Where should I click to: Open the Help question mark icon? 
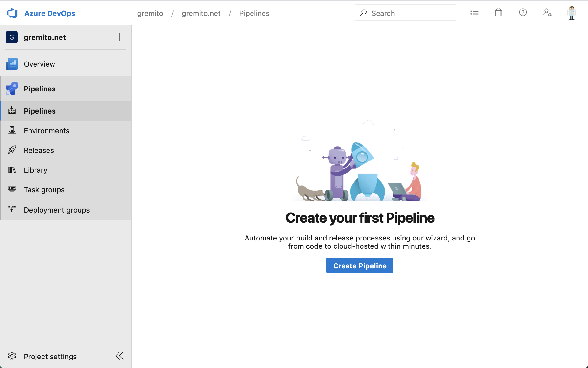523,12
